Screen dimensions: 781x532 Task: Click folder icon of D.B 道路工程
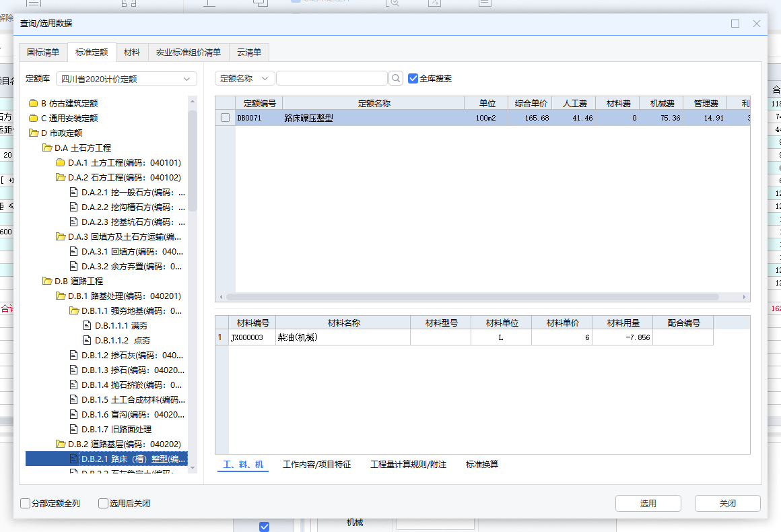[x=47, y=281]
